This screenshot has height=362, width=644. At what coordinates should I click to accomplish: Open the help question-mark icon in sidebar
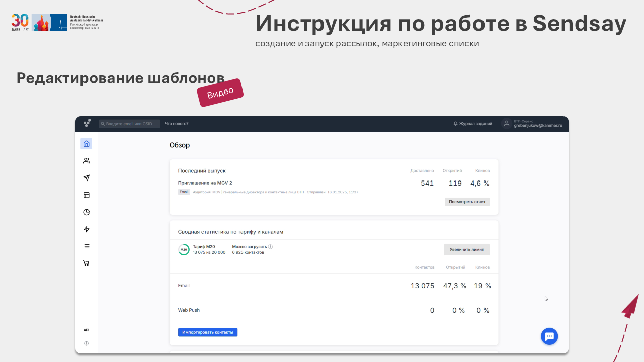(x=86, y=343)
